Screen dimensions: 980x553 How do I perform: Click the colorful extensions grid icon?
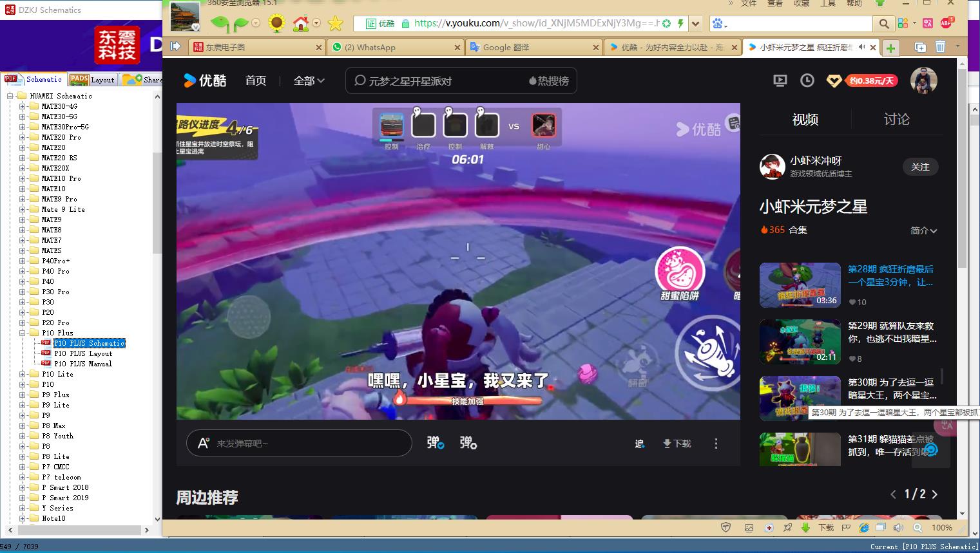click(x=903, y=23)
